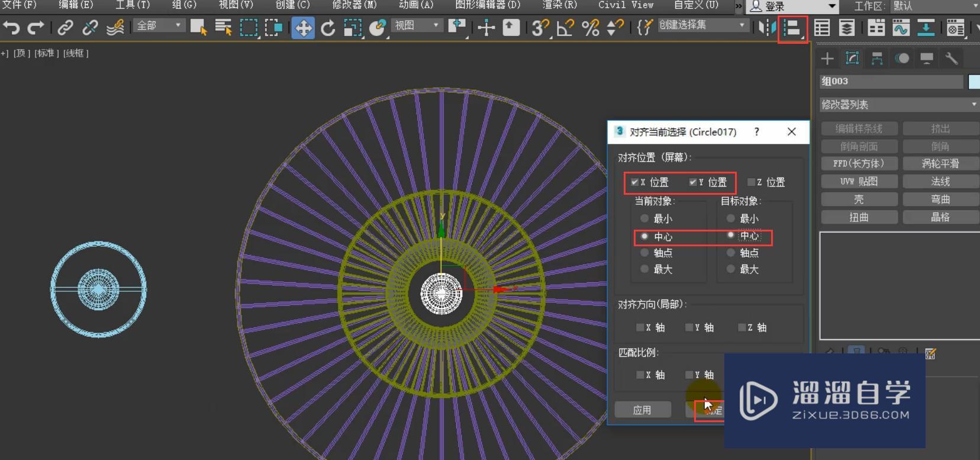The width and height of the screenshot is (980, 460).
Task: Activate the Select and Move tool
Action: click(x=303, y=27)
